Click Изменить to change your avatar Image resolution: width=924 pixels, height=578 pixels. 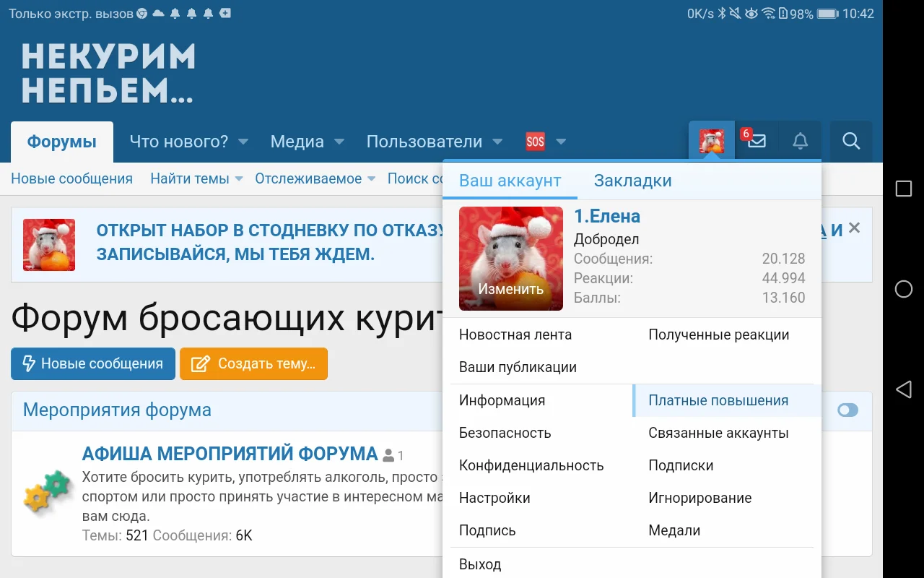pos(510,288)
